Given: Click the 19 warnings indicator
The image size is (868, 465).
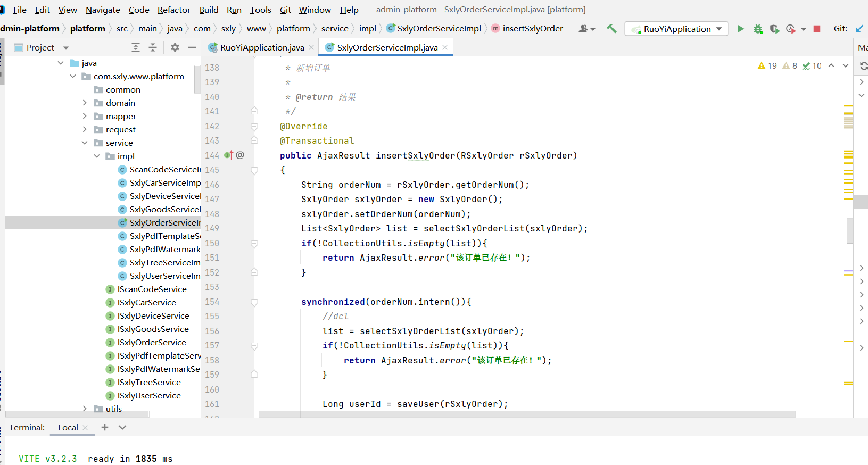Looking at the screenshot, I should [x=767, y=66].
